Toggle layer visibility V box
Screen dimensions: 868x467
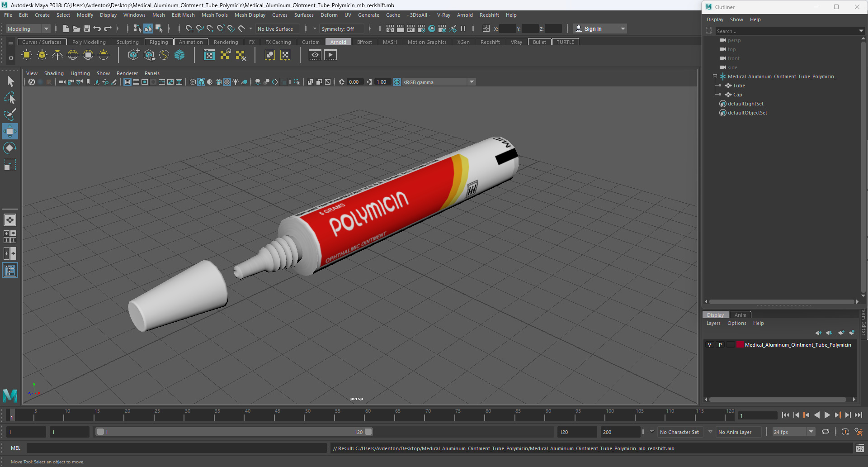click(709, 345)
